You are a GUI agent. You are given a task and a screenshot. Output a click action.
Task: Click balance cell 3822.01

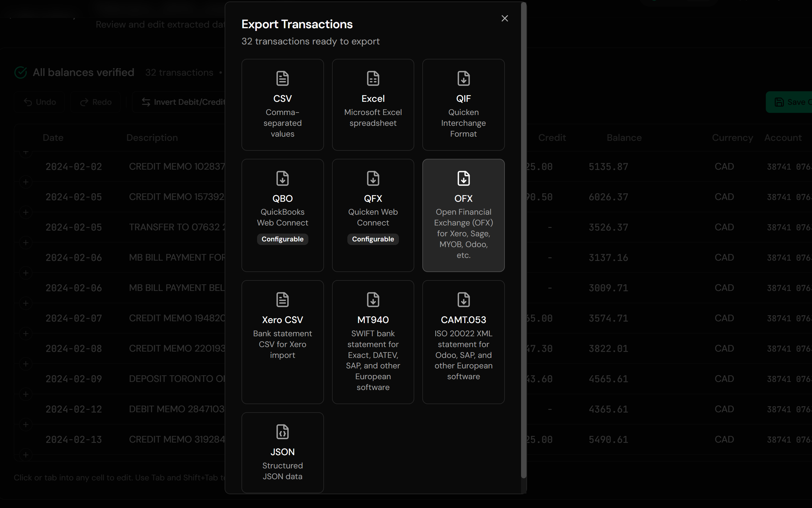tap(608, 348)
